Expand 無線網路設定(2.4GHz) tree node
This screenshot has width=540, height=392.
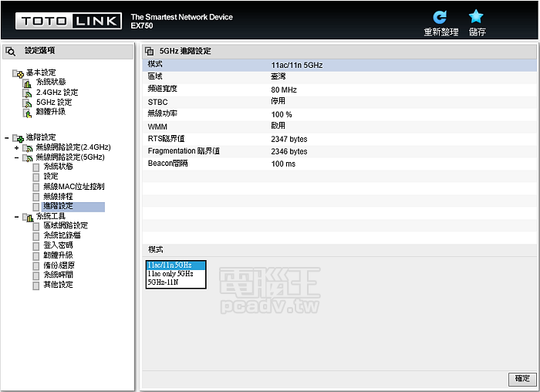pos(17,147)
